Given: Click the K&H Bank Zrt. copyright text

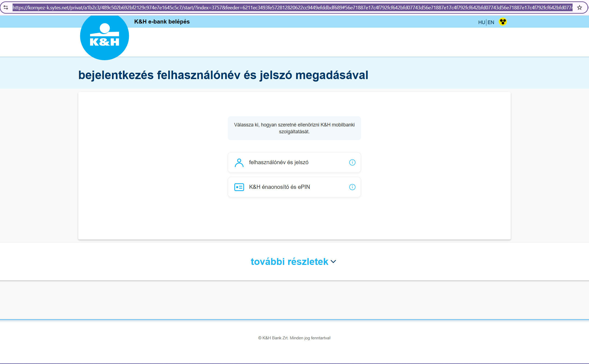Looking at the screenshot, I should point(294,338).
